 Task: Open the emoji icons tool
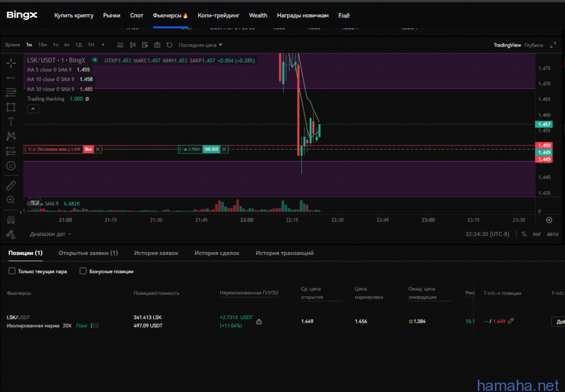pyautogui.click(x=11, y=166)
